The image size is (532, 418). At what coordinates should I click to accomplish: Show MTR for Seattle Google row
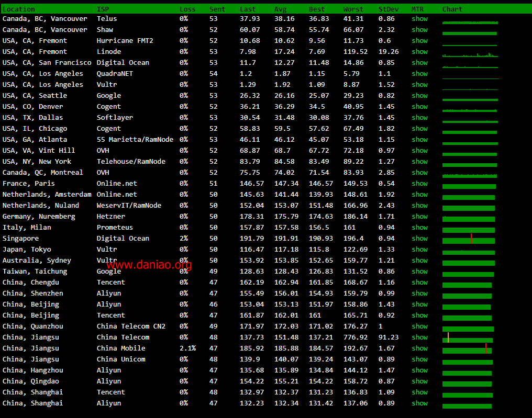tap(420, 96)
